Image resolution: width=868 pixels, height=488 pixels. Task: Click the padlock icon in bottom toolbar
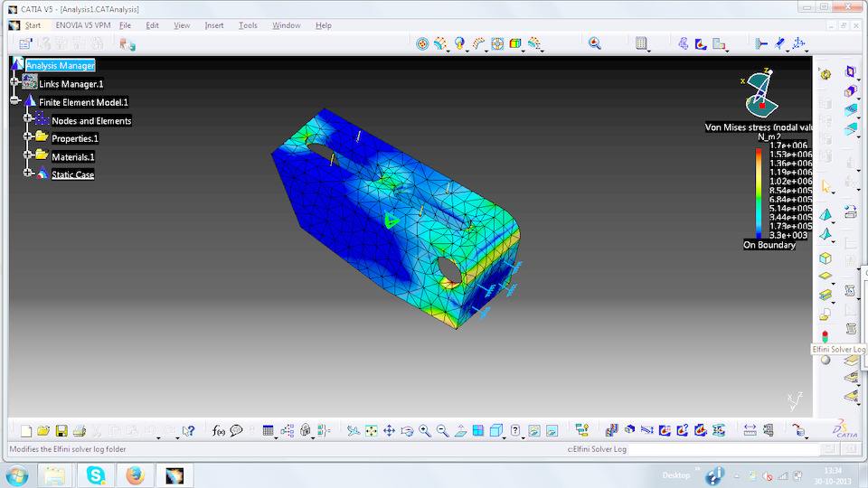[x=306, y=430]
